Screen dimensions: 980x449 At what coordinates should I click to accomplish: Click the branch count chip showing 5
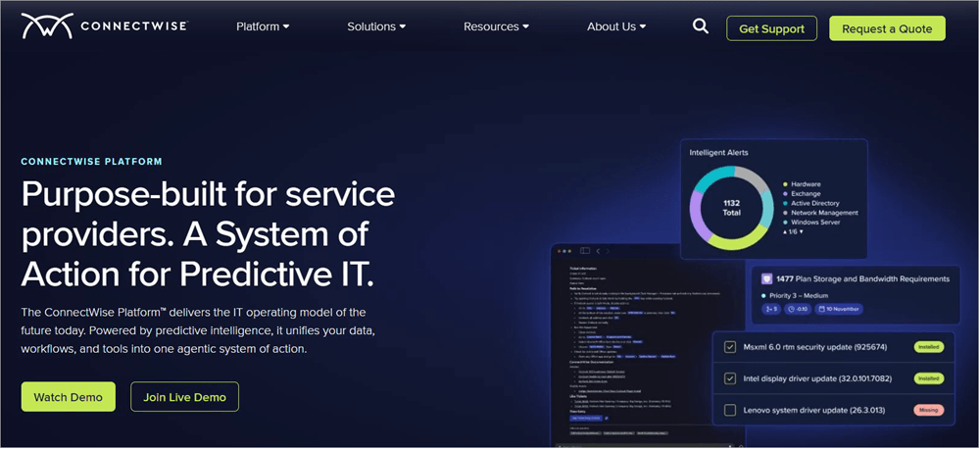point(769,309)
